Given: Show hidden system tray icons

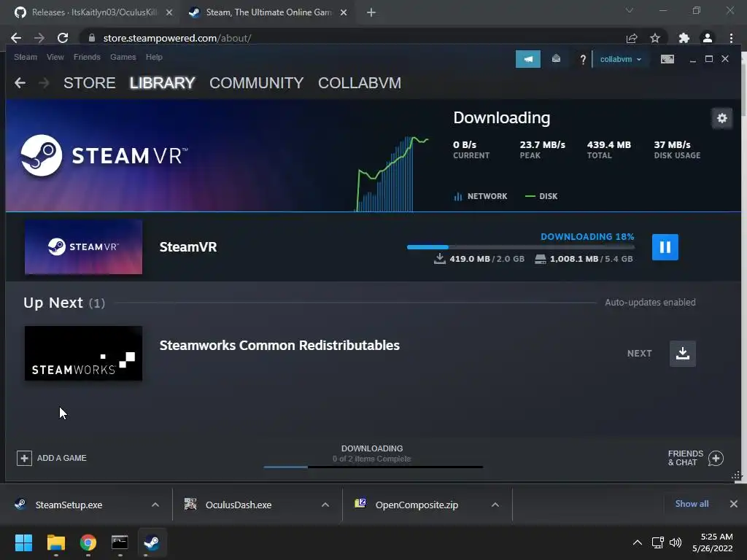Looking at the screenshot, I should (637, 542).
